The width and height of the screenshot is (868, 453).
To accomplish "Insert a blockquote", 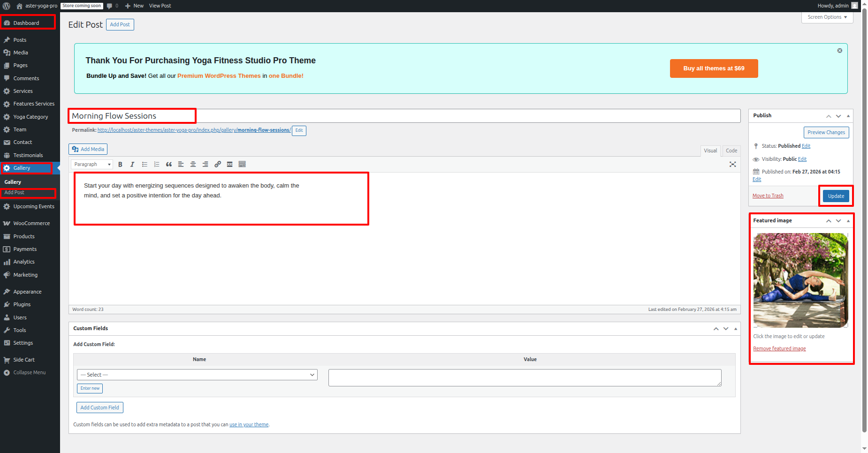I will point(169,165).
